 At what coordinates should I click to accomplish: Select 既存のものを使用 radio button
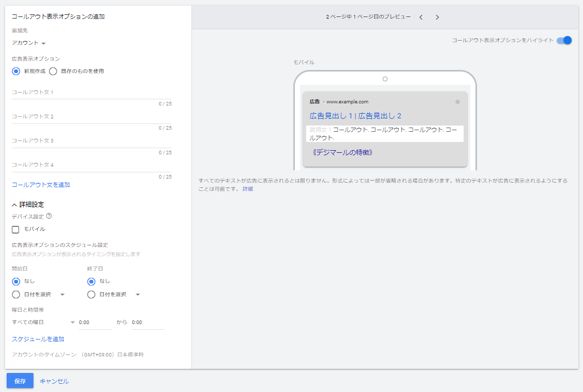[x=53, y=71]
